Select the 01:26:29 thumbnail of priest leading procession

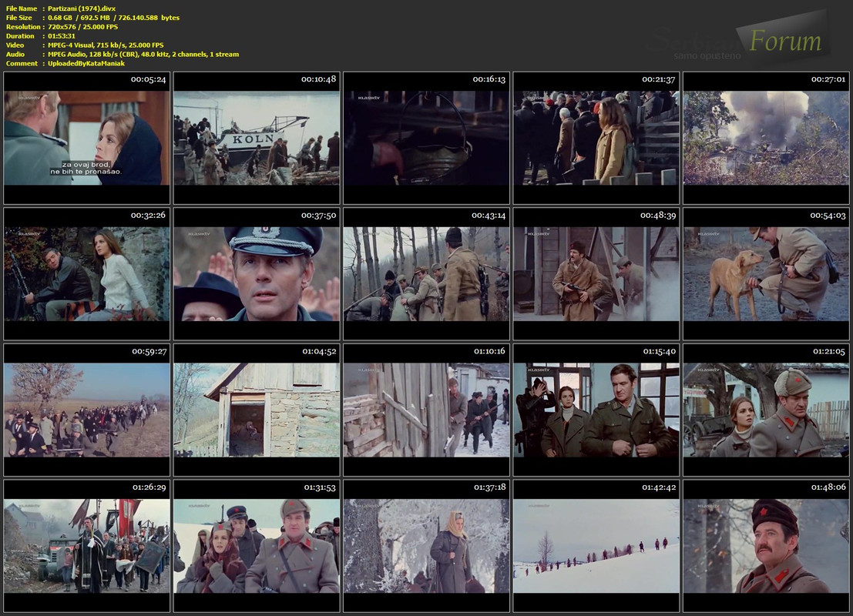coord(87,545)
